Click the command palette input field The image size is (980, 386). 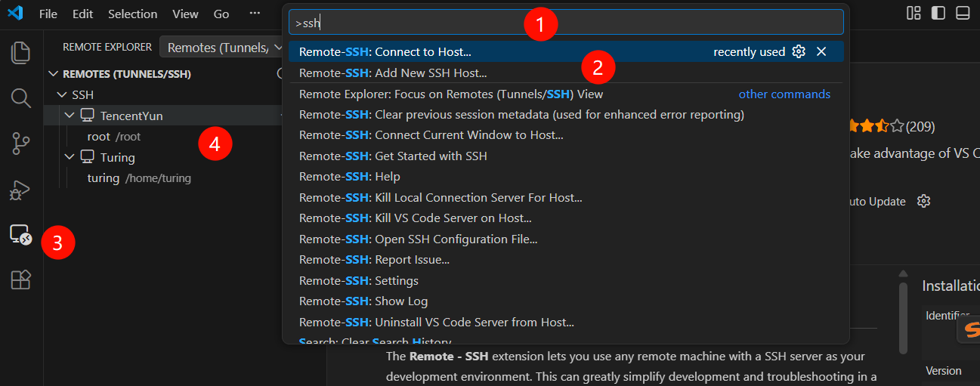[x=566, y=23]
